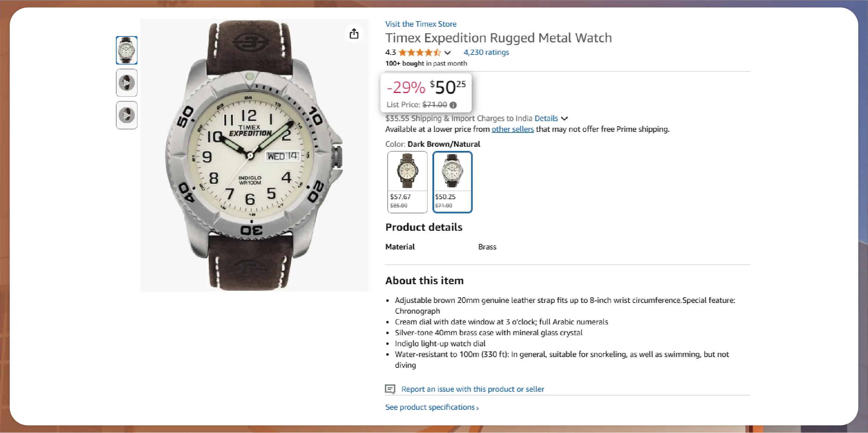Viewport: 868px width, 433px height.
Task: Open See product specifications link
Action: click(x=432, y=407)
